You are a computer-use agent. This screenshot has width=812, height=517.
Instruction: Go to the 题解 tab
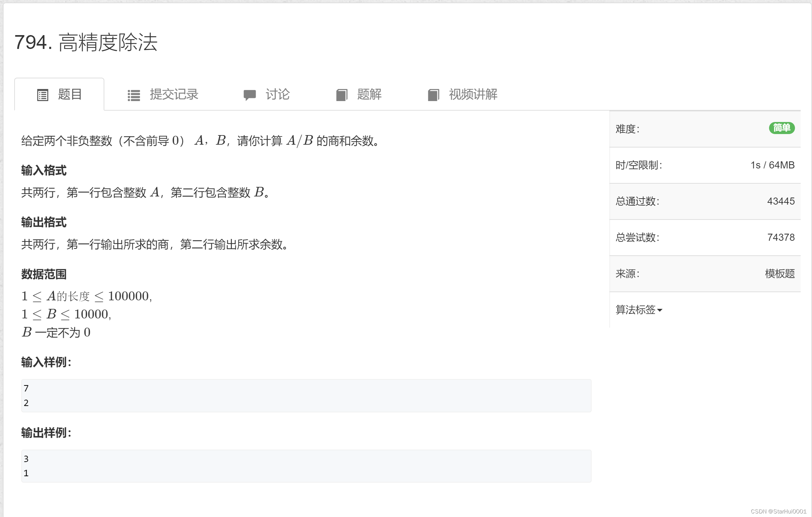pos(369,94)
